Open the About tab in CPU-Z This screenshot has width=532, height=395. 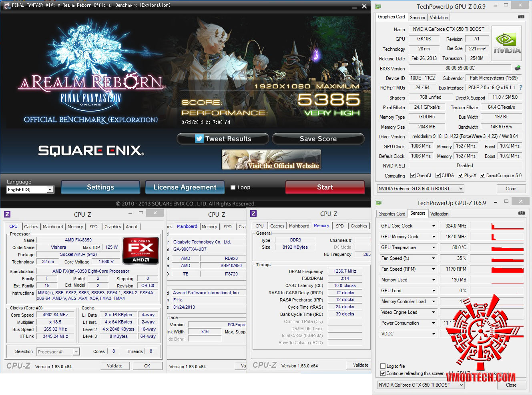point(132,227)
